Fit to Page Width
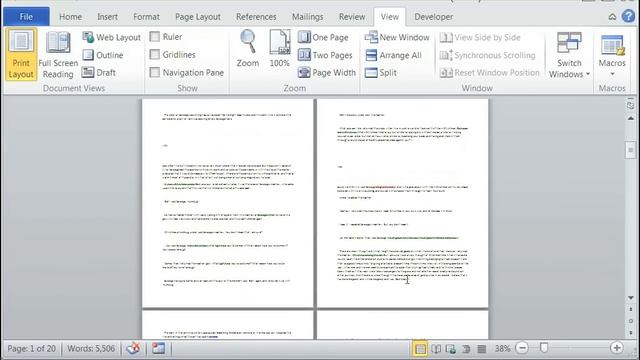This screenshot has height=360, width=640. [x=327, y=72]
